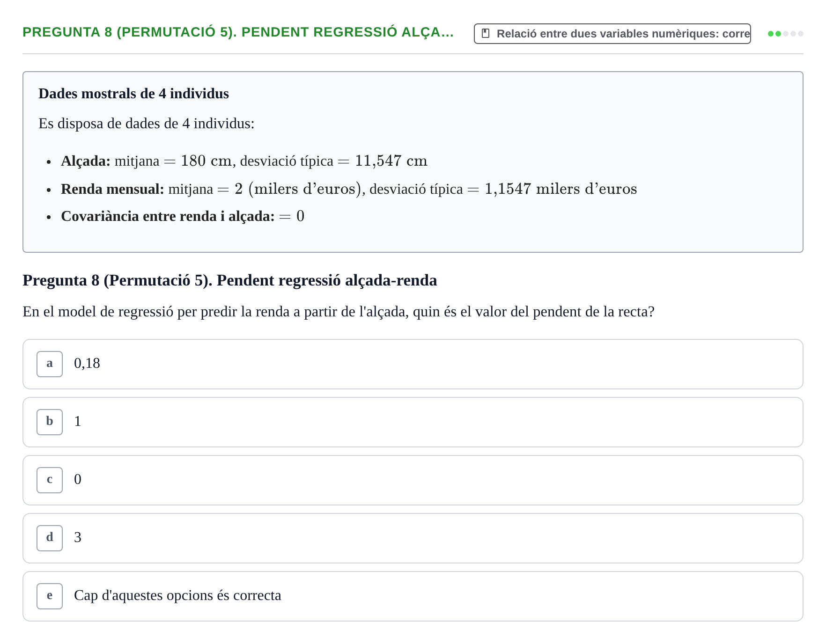Click the sentence 'Es disposa de dades de 4 individus:'
This screenshot has height=644, width=826.
[x=147, y=124]
